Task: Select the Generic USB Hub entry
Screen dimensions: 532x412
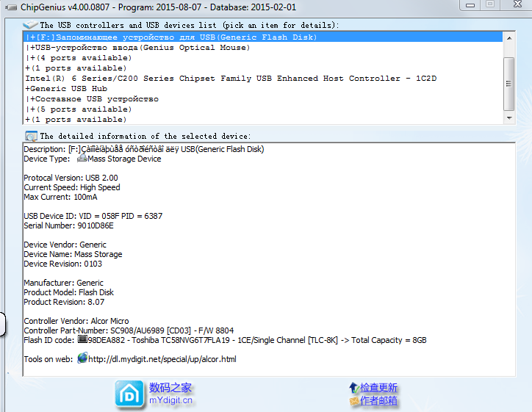Action: 263,89
